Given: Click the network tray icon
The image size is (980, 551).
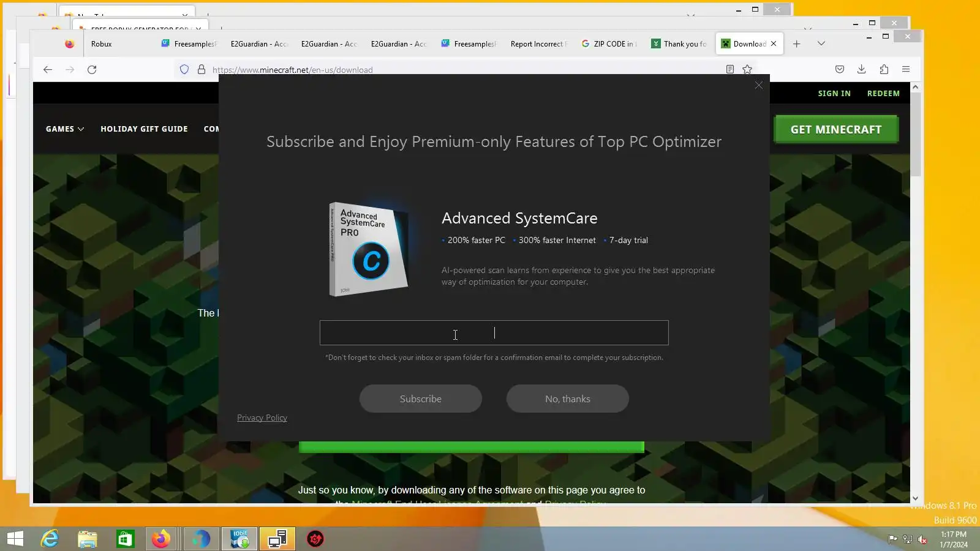Looking at the screenshot, I should tap(908, 539).
